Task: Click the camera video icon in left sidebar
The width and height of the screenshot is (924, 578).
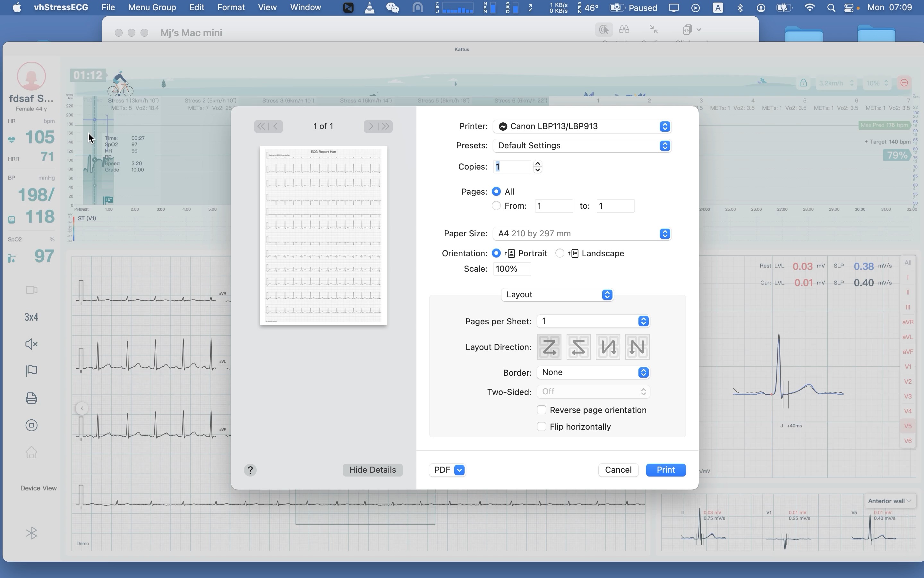Action: pyautogui.click(x=31, y=290)
